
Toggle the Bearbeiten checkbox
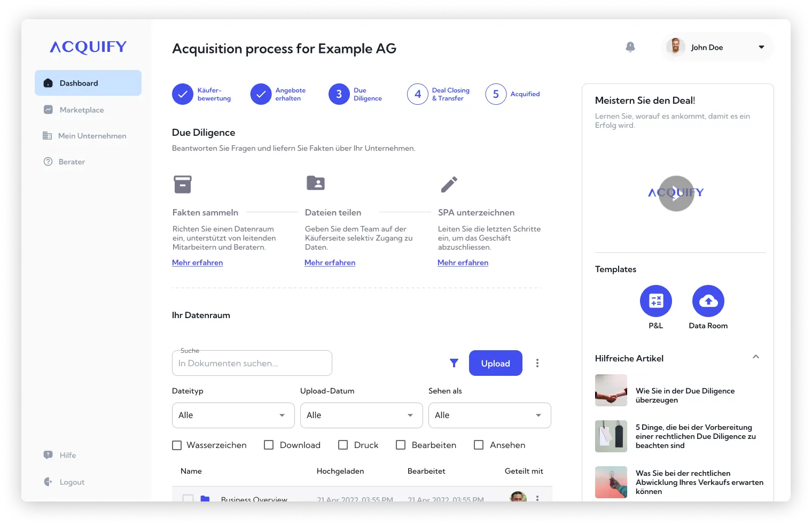(401, 445)
